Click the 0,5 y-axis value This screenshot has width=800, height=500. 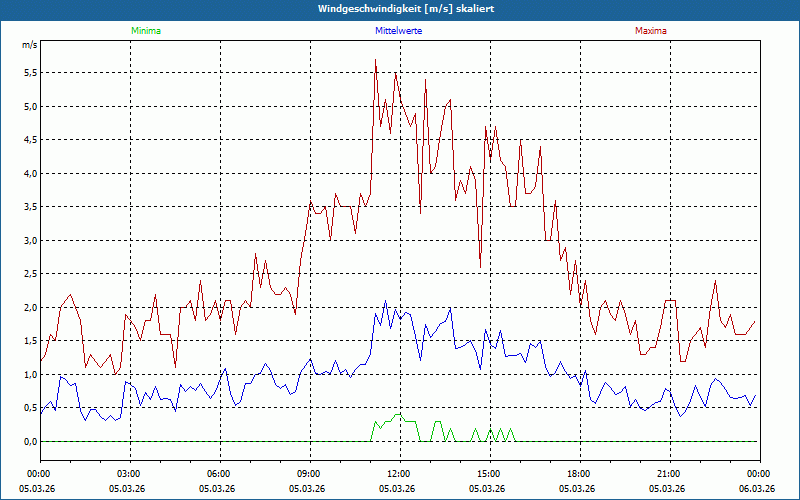click(31, 408)
